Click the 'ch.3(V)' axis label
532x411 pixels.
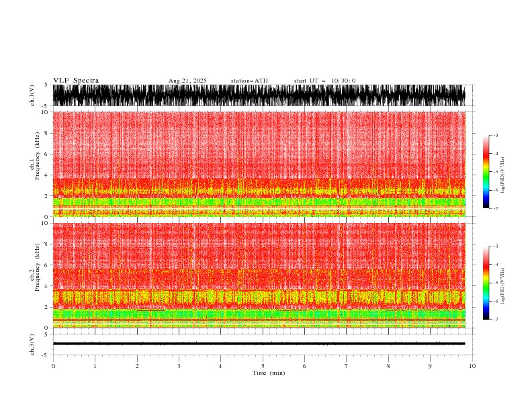coord(32,345)
